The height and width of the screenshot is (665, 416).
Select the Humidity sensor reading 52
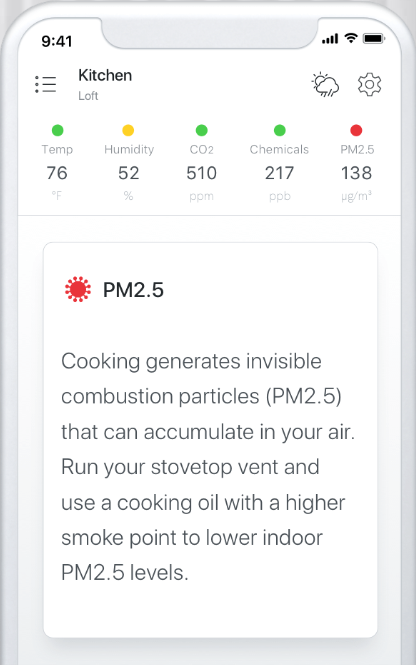(128, 173)
